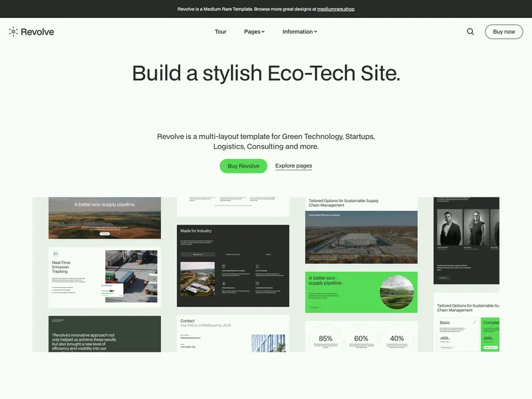Visit the mediumrare.shop link

[x=336, y=9]
